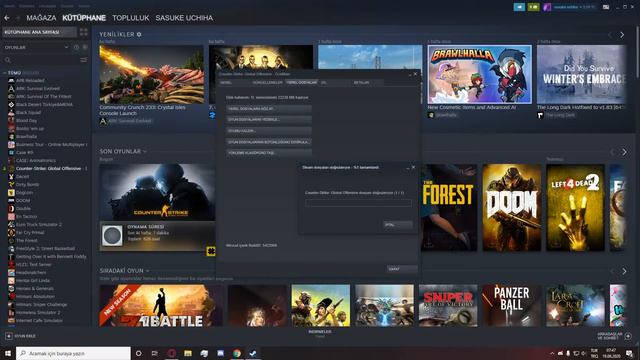The height and width of the screenshot is (360, 640).
Task: Switch to DİL tab in properties
Action: pos(334,82)
